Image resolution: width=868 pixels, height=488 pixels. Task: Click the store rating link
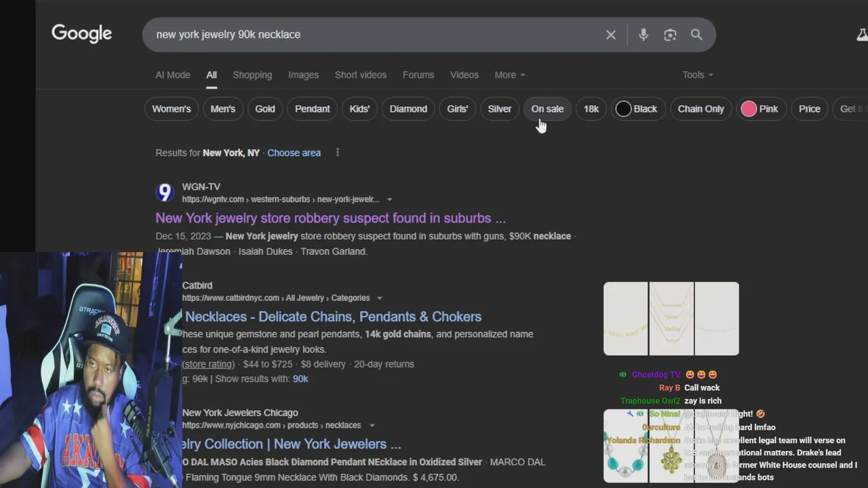tap(209, 364)
